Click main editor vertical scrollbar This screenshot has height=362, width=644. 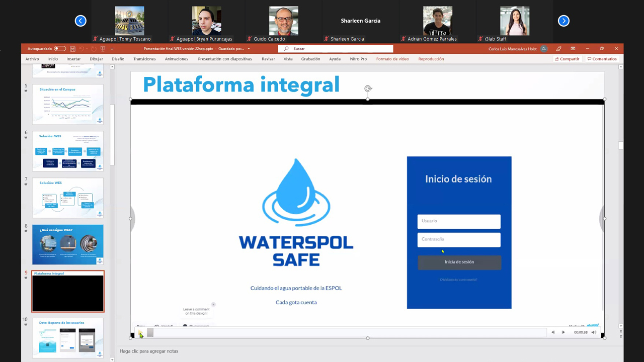tap(621, 145)
